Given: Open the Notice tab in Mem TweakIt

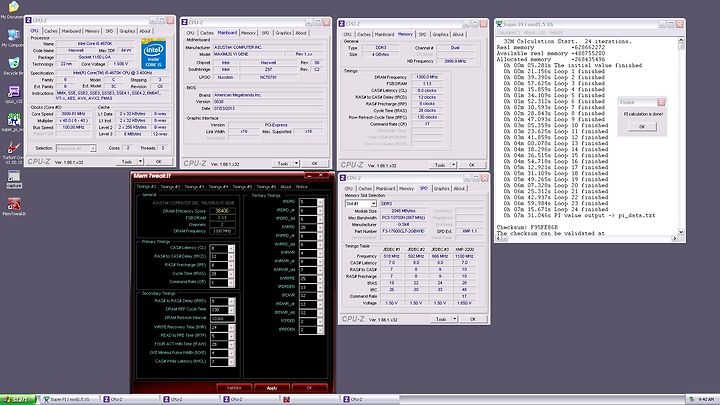Looking at the screenshot, I should click(302, 187).
